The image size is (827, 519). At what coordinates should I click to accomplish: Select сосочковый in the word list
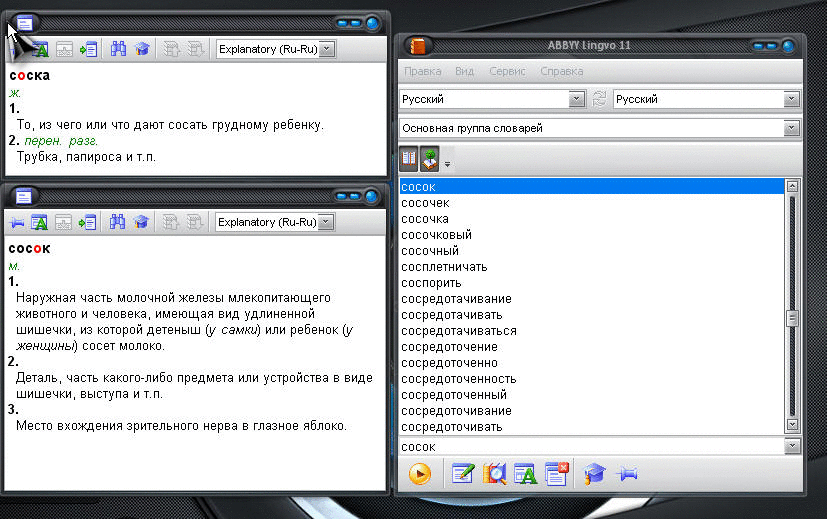pos(592,235)
